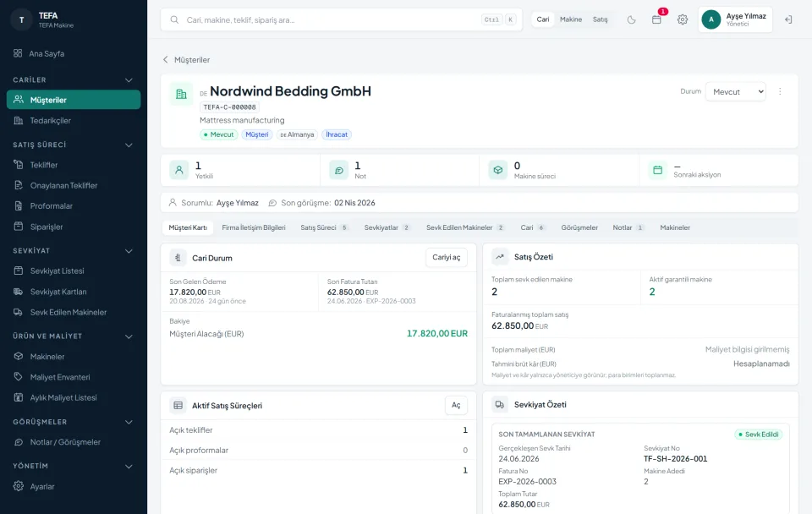The height and width of the screenshot is (514, 812).
Task: Select the Cari search filter
Action: (543, 19)
